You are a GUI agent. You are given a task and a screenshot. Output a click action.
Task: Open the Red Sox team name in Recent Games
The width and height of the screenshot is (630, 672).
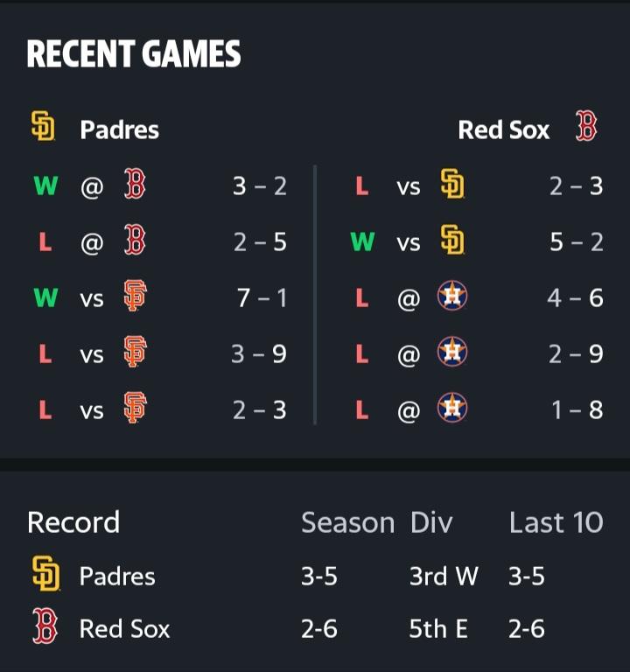click(504, 130)
